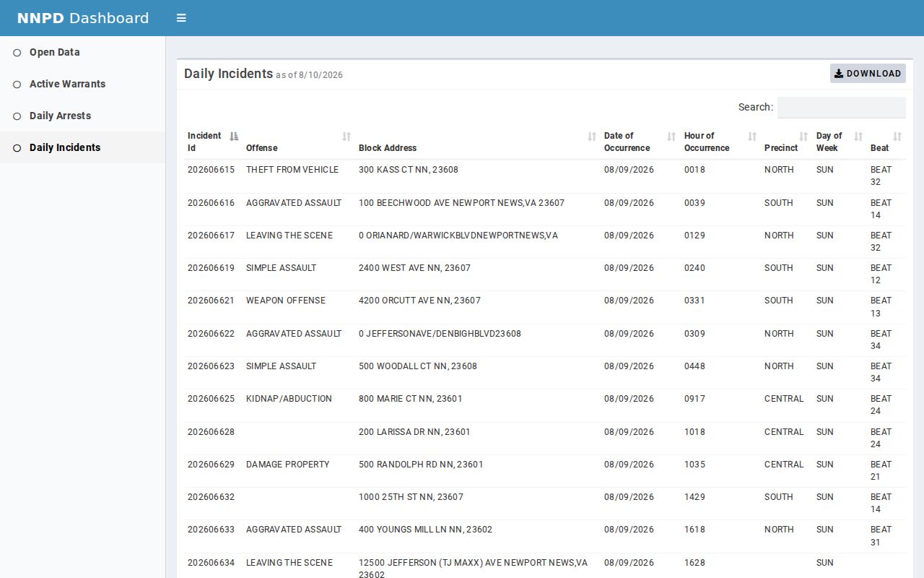Click address 800 MARIE CT NN, 23601

click(x=411, y=399)
